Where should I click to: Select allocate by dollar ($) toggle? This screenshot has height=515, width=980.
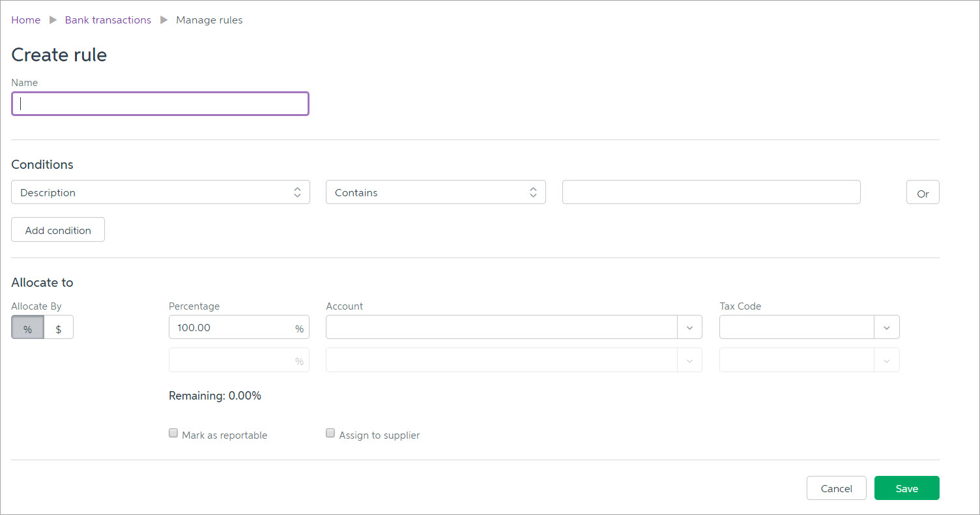pos(59,327)
